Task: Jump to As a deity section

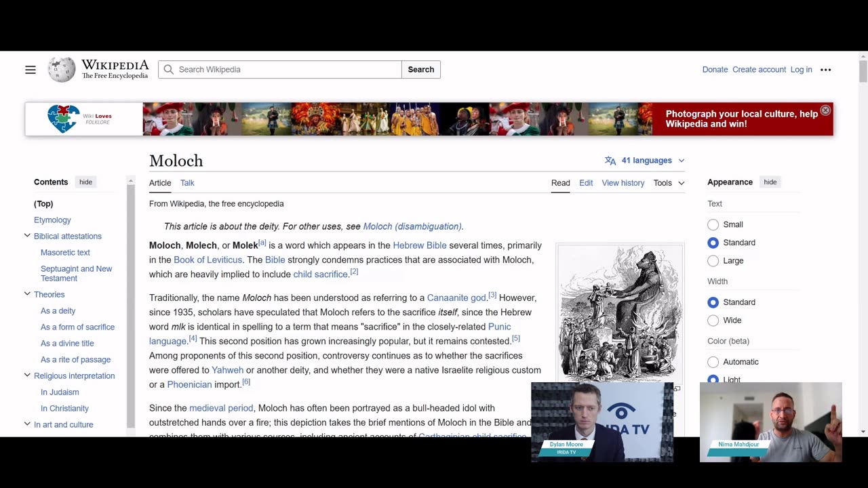Action: click(x=58, y=311)
